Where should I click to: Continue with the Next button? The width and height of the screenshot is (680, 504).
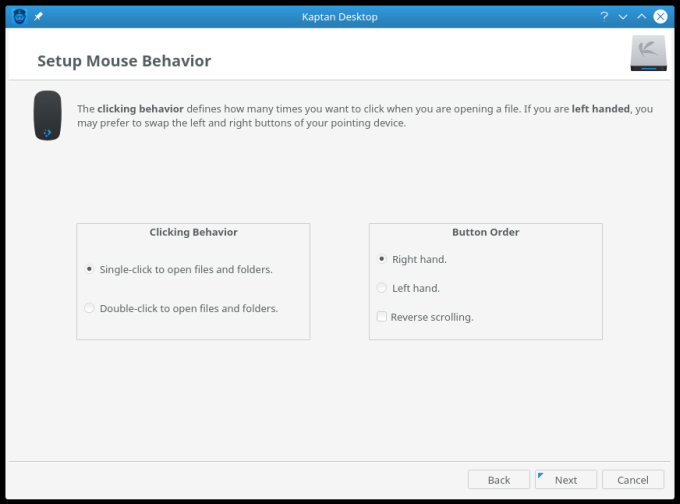tap(566, 480)
